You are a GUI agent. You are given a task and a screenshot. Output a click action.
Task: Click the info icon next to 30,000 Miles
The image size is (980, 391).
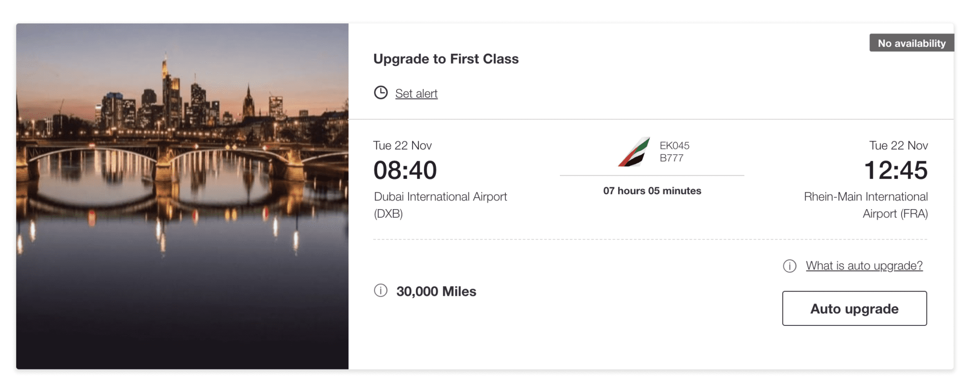pos(379,291)
